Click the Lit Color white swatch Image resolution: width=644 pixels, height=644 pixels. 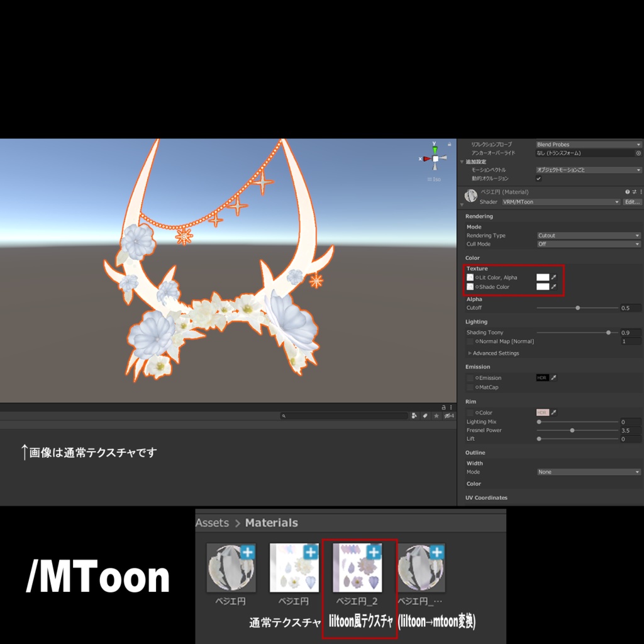543,277
